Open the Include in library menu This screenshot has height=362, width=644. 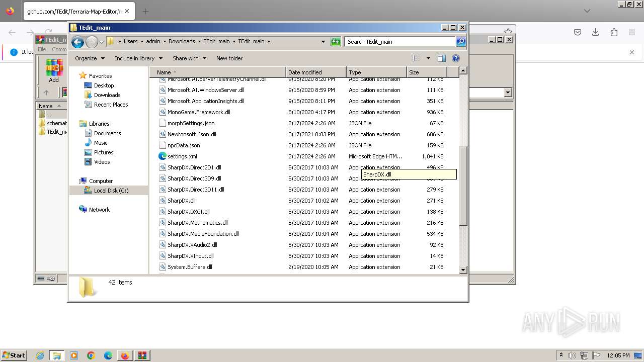click(138, 58)
